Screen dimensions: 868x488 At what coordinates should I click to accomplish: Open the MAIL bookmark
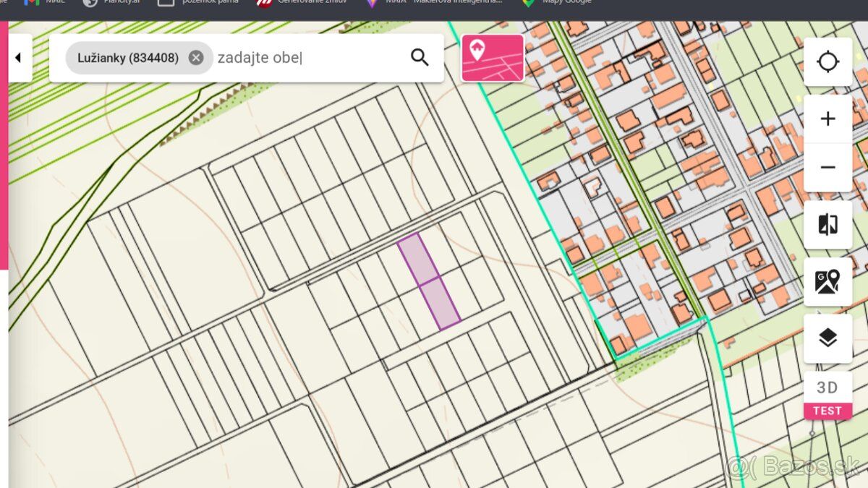click(x=45, y=2)
